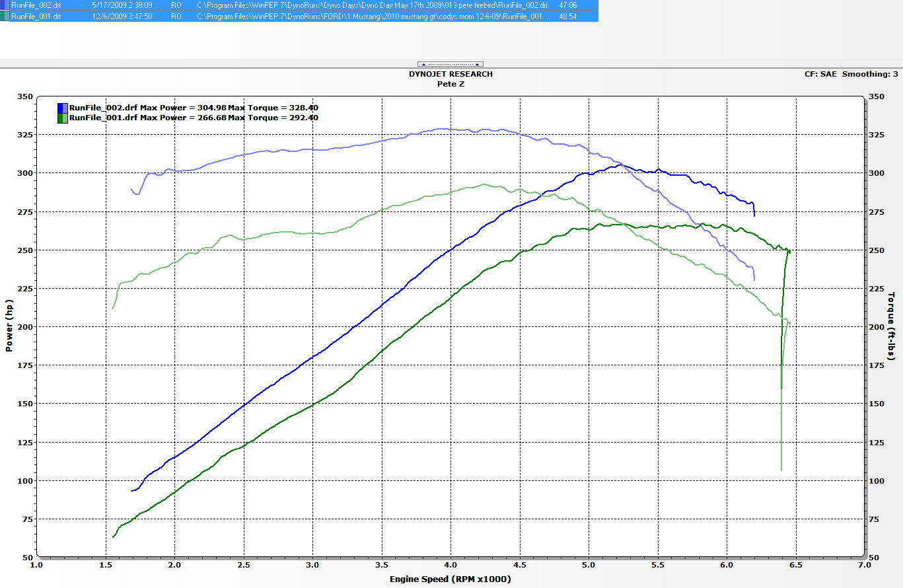This screenshot has height=588, width=903.
Task: Click the 2010 mustang gt file path
Action: 373,16
